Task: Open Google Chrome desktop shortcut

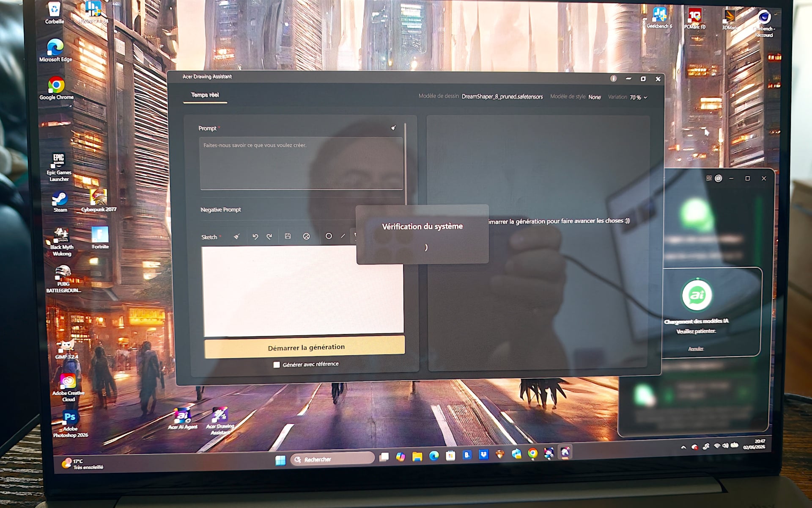Action: [x=56, y=88]
